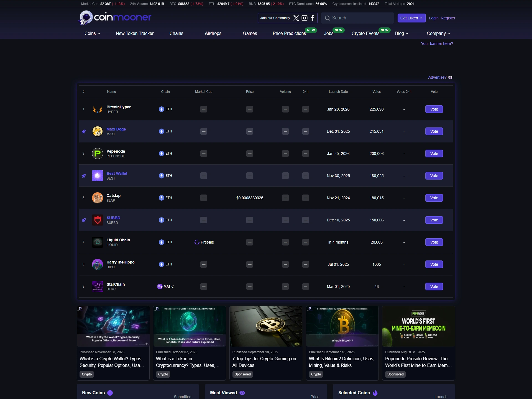Open the Instagram community icon

coord(305,18)
